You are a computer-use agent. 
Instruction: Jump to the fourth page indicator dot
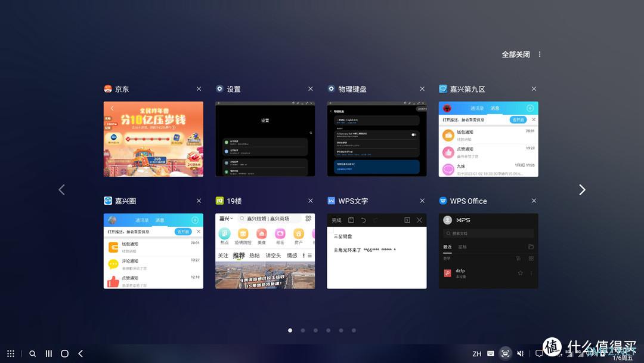click(x=328, y=330)
